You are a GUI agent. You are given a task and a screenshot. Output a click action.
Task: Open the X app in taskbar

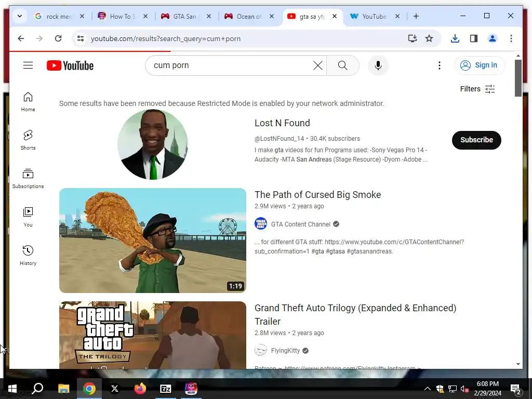coord(115,389)
